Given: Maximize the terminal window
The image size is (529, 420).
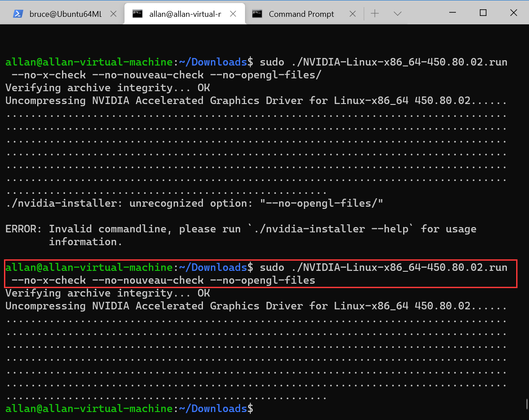Looking at the screenshot, I should click(x=483, y=13).
